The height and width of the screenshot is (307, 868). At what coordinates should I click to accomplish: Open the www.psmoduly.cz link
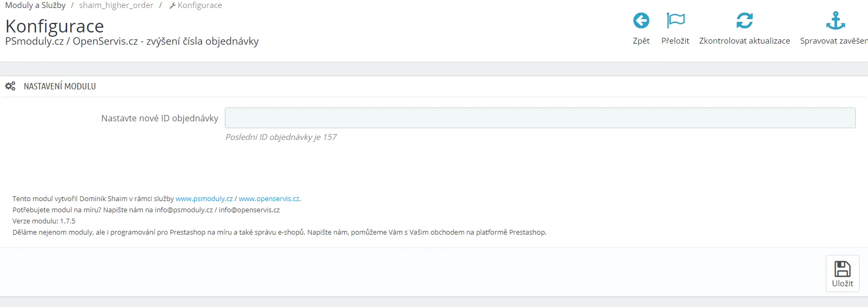coord(204,199)
